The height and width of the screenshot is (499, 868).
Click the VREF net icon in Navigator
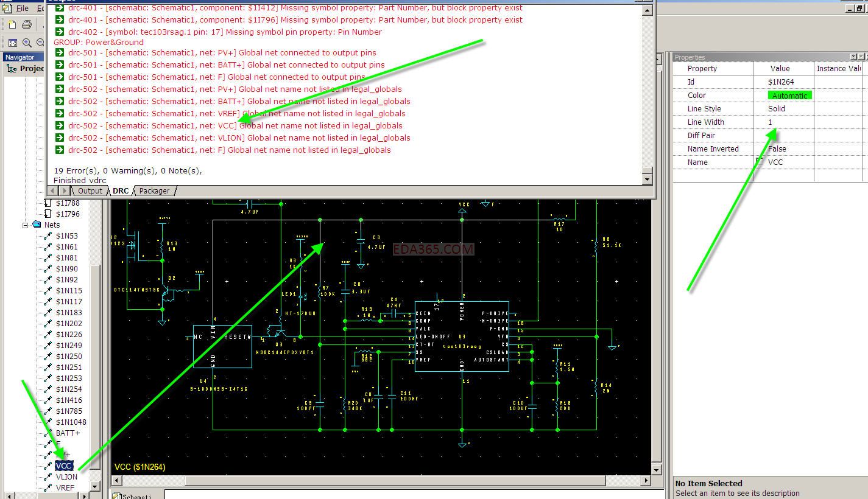(48, 487)
